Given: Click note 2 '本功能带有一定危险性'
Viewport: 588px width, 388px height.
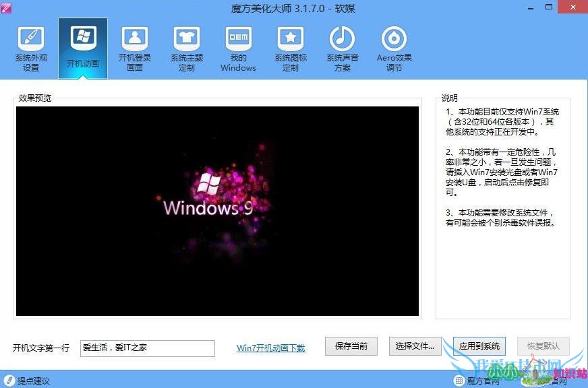Looking at the screenshot, I should point(502,172).
